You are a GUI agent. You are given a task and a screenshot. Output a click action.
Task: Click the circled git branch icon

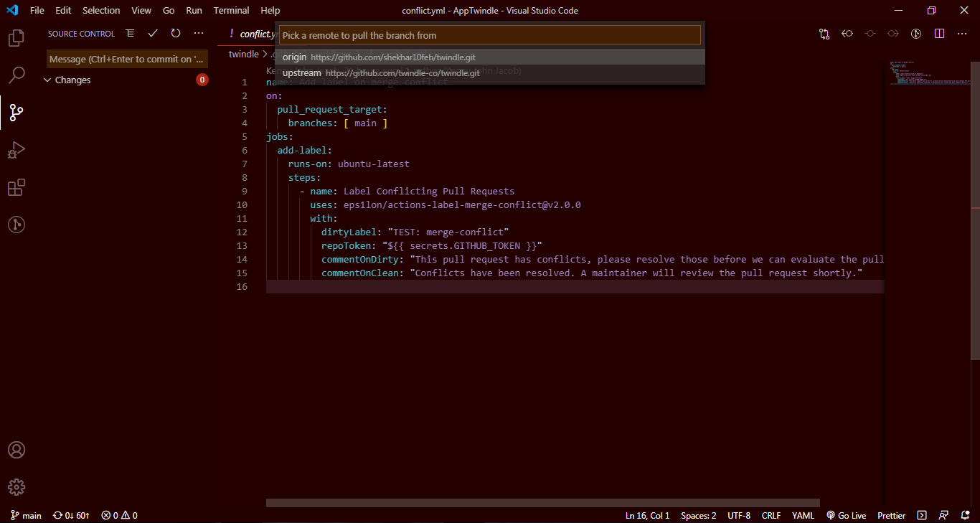point(916,33)
